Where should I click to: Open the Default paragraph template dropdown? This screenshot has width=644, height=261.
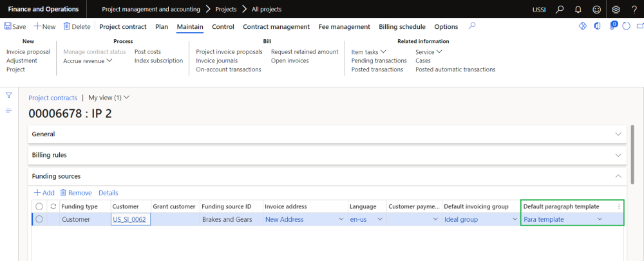[x=600, y=219]
